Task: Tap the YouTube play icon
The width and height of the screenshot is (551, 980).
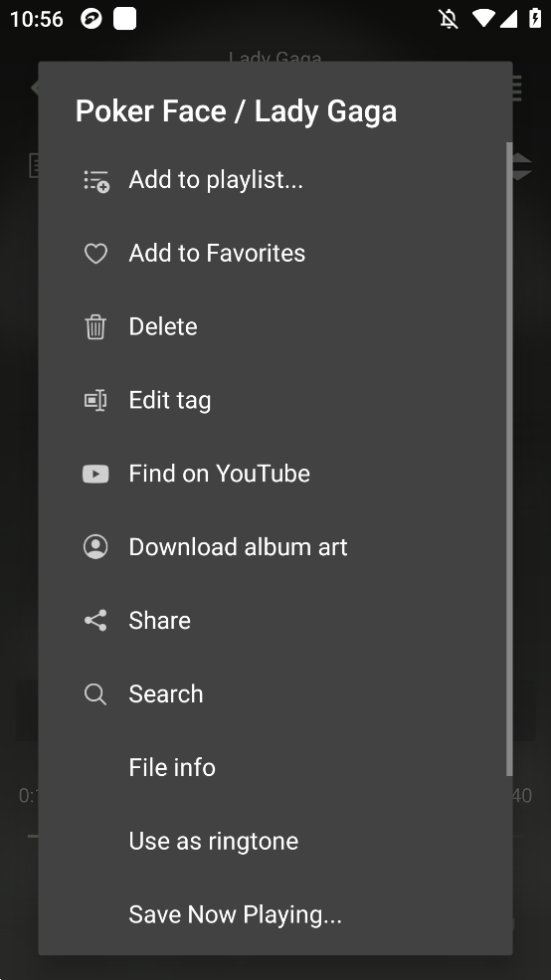Action: [95, 474]
